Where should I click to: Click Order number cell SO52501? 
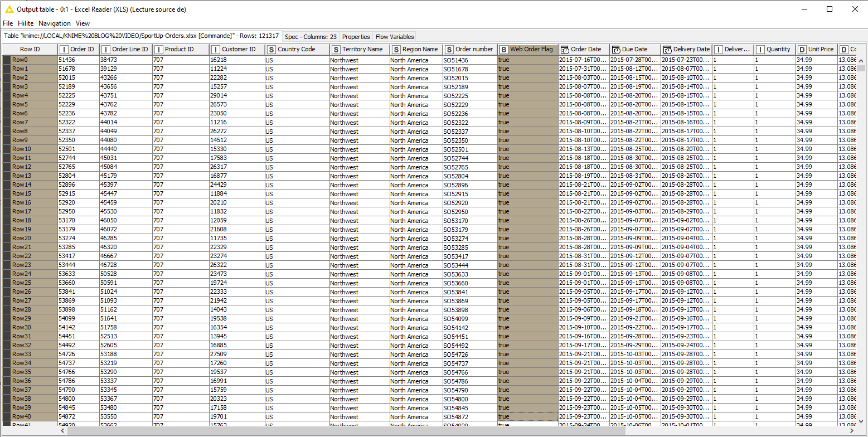click(470, 149)
